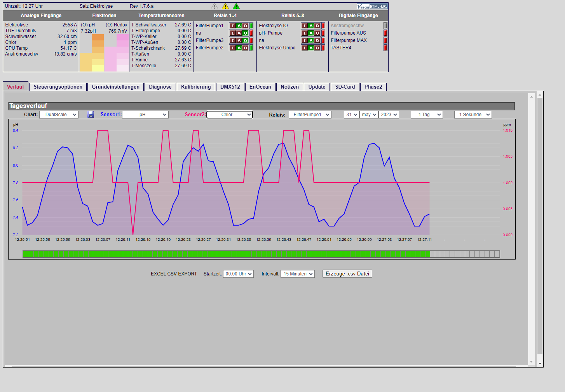
Task: Click the yellow warning triangle icon
Action: point(225,6)
